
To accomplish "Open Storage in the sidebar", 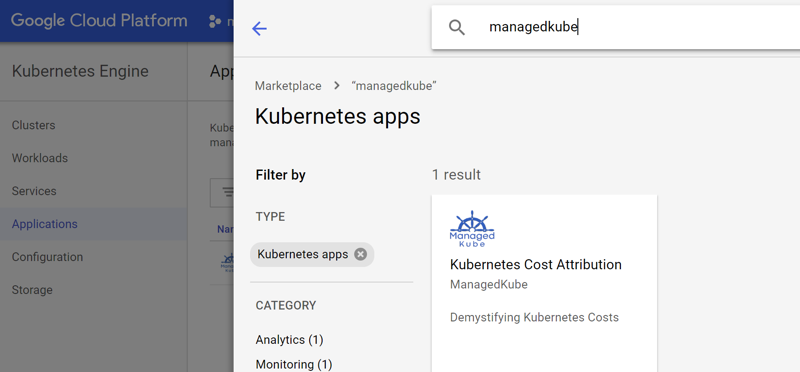I will click(32, 290).
